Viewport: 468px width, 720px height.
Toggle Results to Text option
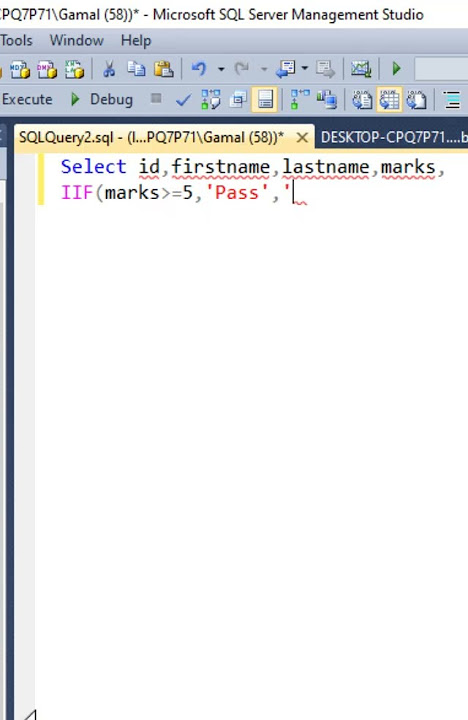pos(362,99)
